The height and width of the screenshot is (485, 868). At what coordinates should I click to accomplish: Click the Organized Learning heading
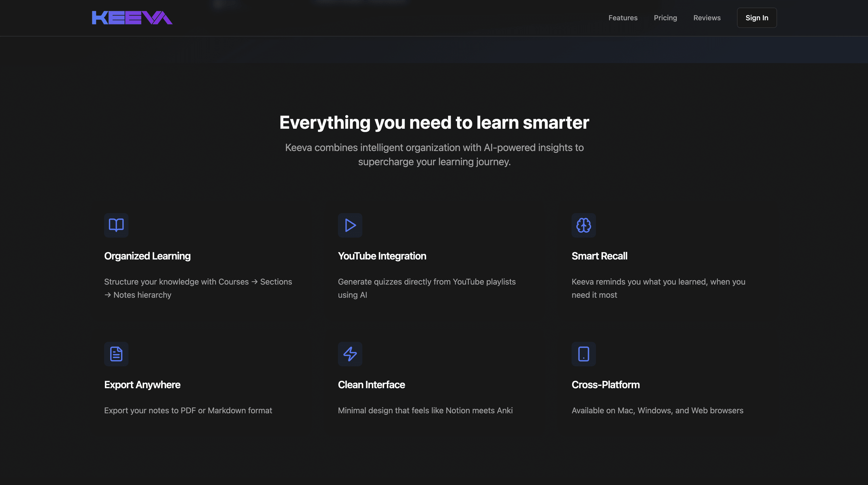point(147,256)
